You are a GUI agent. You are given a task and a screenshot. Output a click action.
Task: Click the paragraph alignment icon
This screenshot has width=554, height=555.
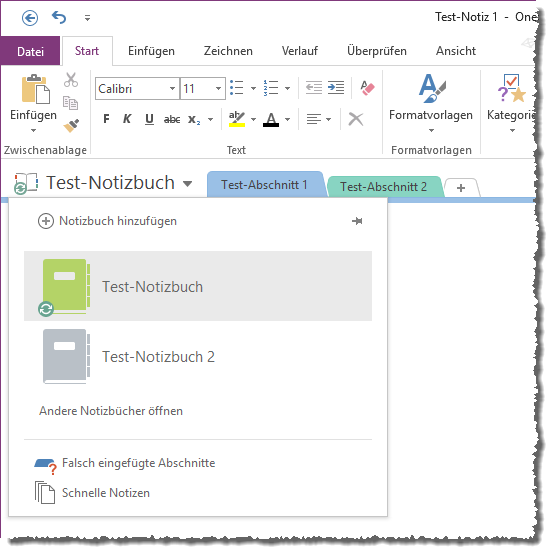314,119
